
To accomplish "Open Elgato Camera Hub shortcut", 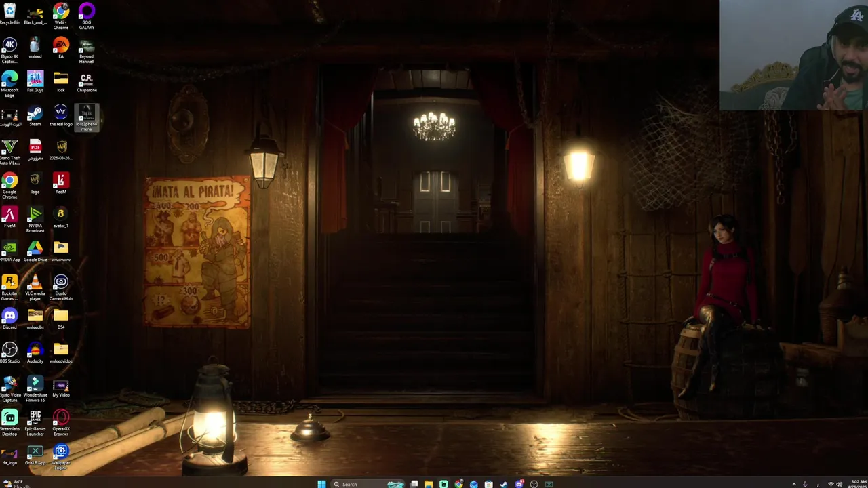I will click(x=61, y=287).
